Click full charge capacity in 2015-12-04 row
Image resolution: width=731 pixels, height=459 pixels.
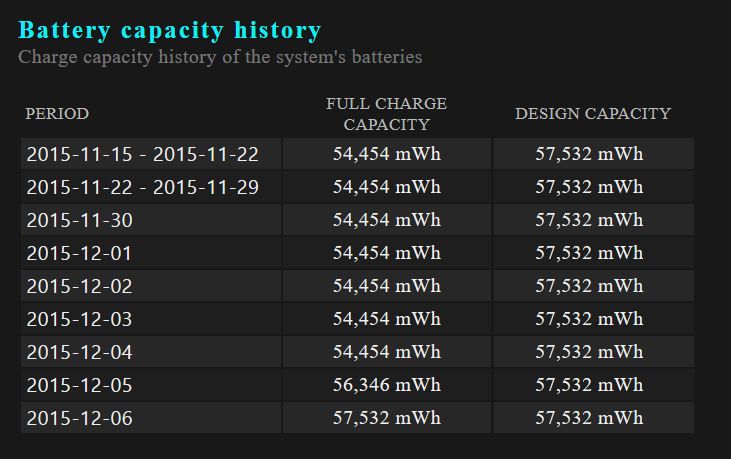pyautogui.click(x=386, y=352)
